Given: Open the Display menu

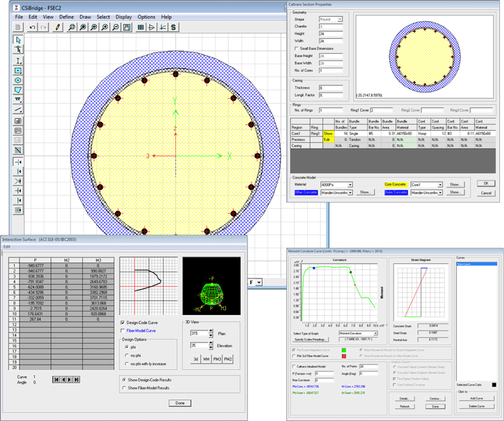Looking at the screenshot, I should [123, 17].
